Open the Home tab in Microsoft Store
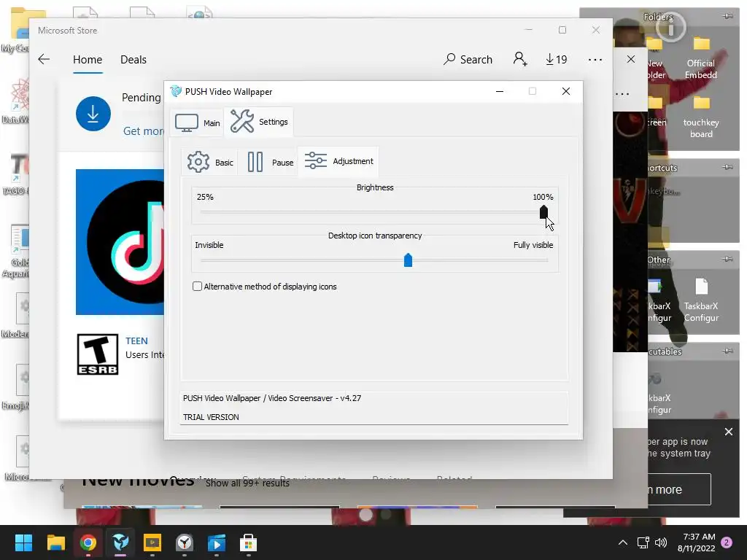 coord(88,60)
